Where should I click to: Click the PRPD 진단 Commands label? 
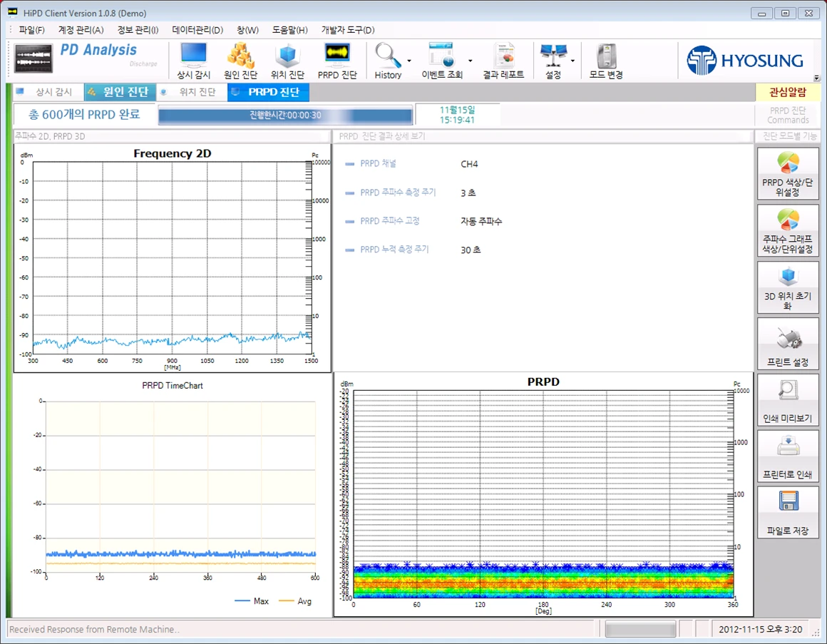click(788, 115)
